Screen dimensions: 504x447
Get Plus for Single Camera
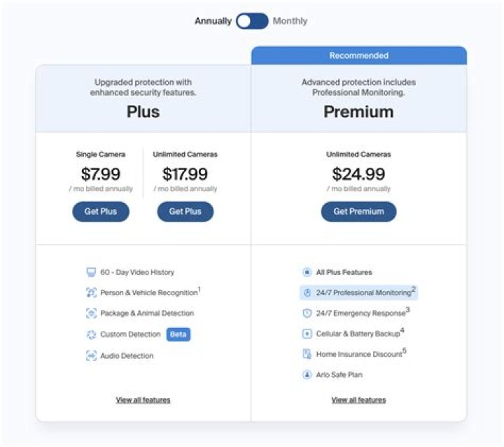[x=101, y=211]
